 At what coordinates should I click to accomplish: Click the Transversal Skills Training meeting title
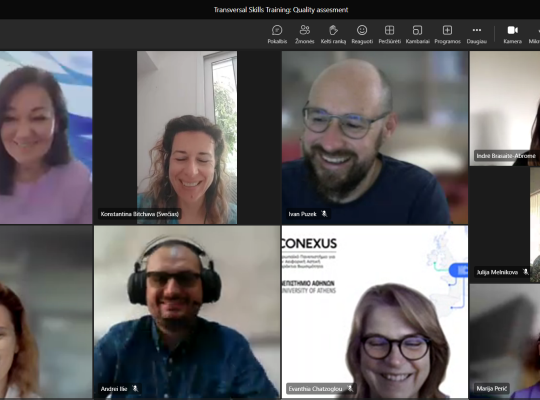click(281, 10)
